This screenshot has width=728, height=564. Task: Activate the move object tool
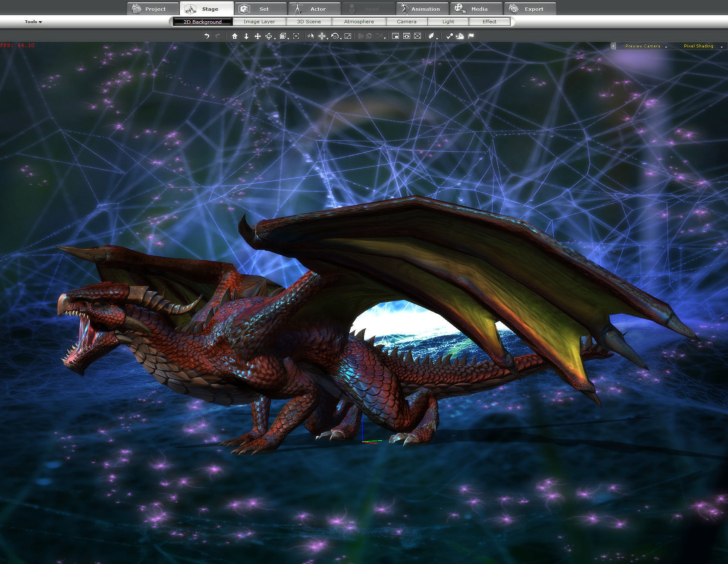click(322, 36)
